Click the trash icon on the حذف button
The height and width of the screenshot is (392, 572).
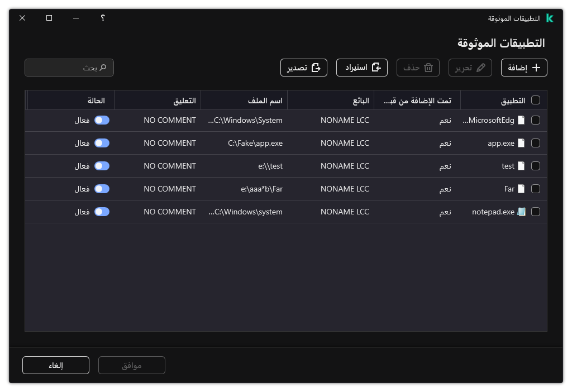point(428,67)
